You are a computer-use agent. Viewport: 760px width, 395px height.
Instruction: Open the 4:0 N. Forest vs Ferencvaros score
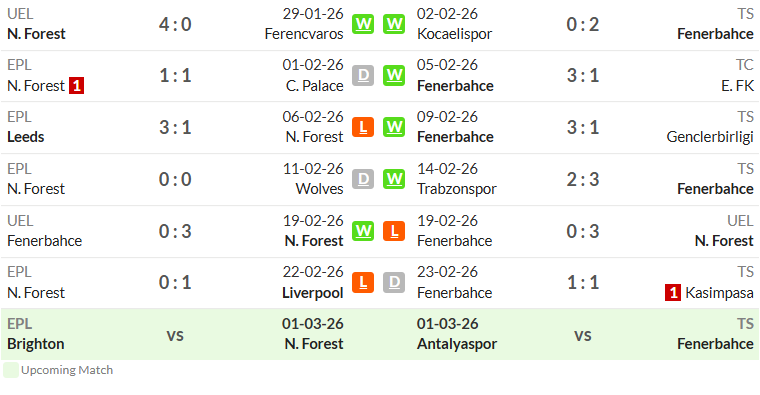(175, 24)
